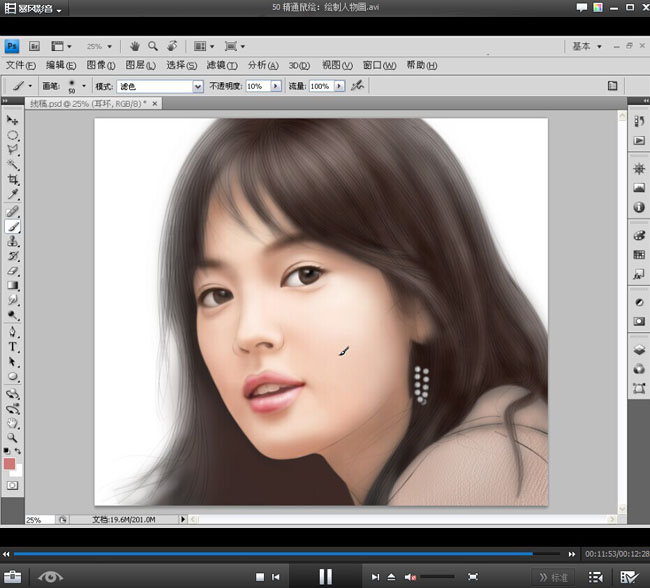Select the Gradient tool
Image resolution: width=650 pixels, height=588 pixels.
(12, 285)
